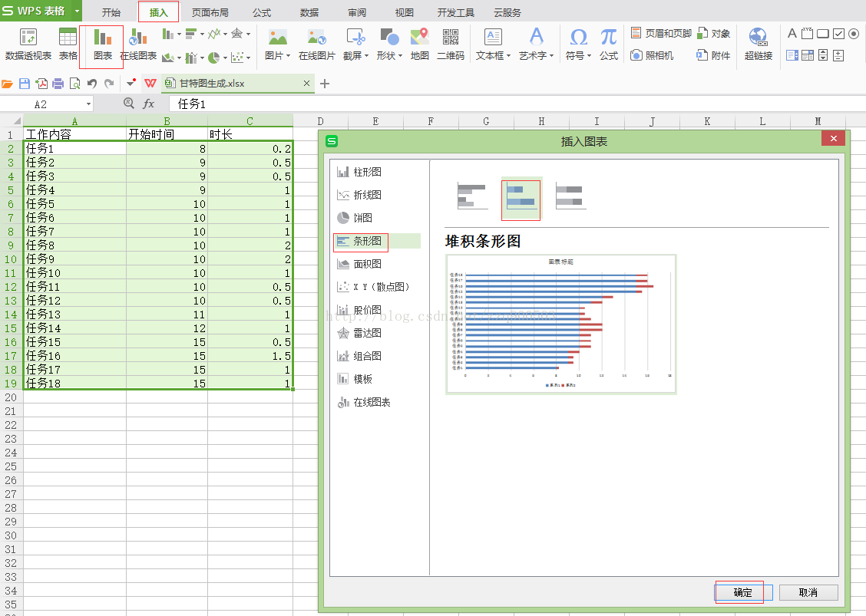
Task: Insert a 公式 pi equation
Action: 609,44
